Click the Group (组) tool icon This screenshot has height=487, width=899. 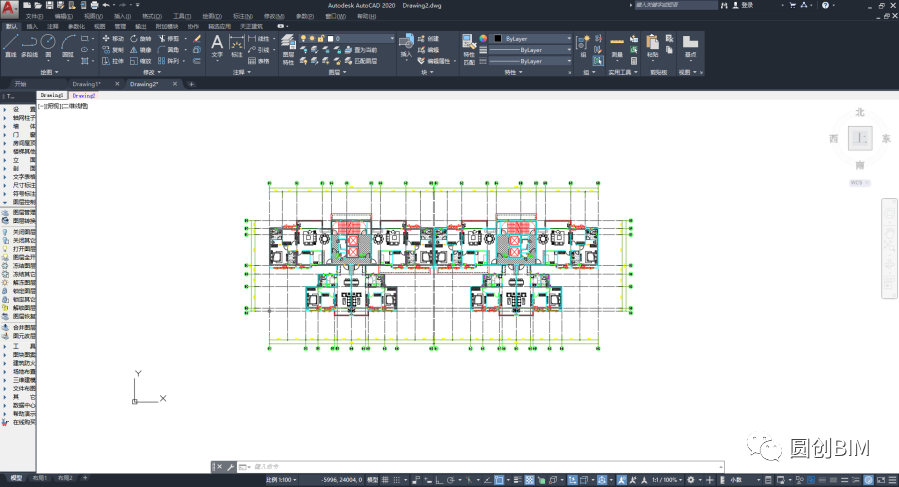(583, 46)
